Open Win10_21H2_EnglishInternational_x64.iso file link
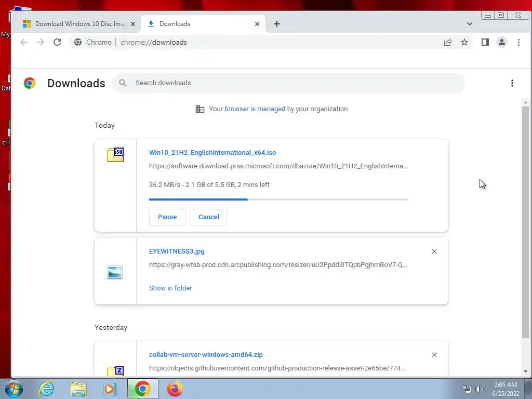This screenshot has width=532, height=399. tap(212, 152)
